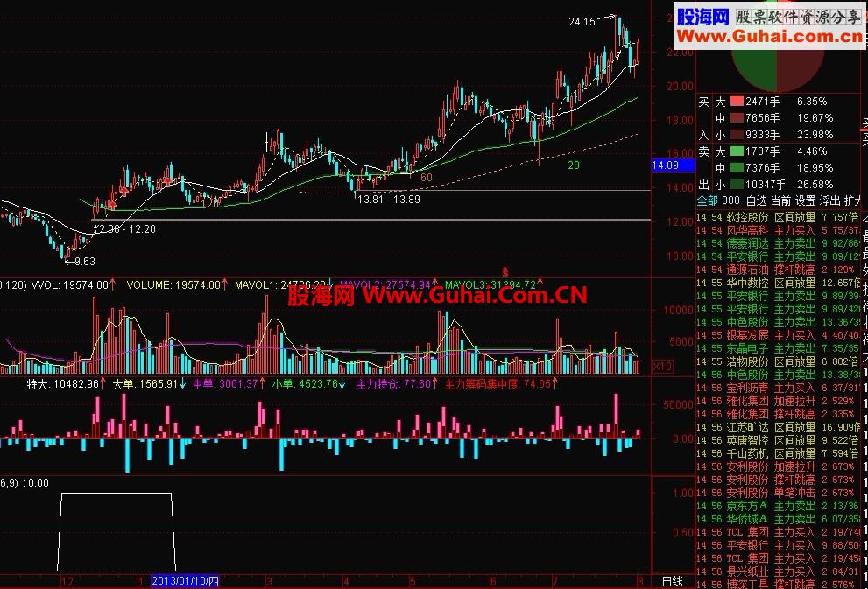Click the 60 moving-average label

pos(427,178)
